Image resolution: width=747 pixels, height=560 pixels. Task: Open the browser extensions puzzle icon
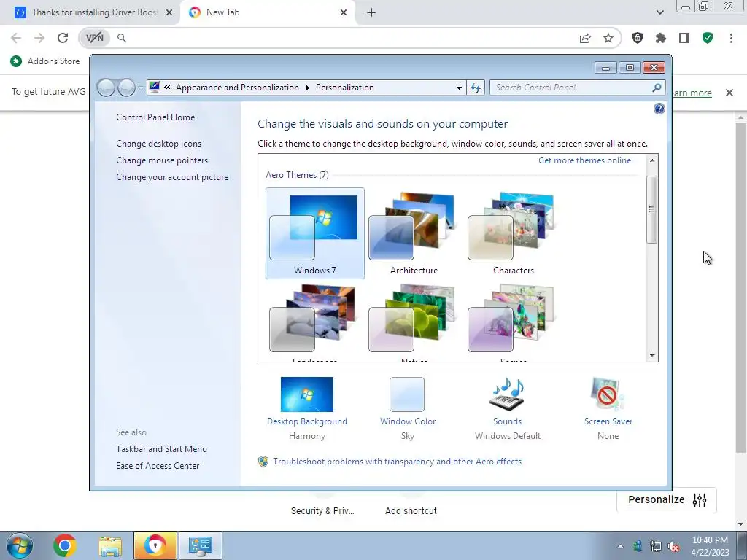[x=661, y=38]
